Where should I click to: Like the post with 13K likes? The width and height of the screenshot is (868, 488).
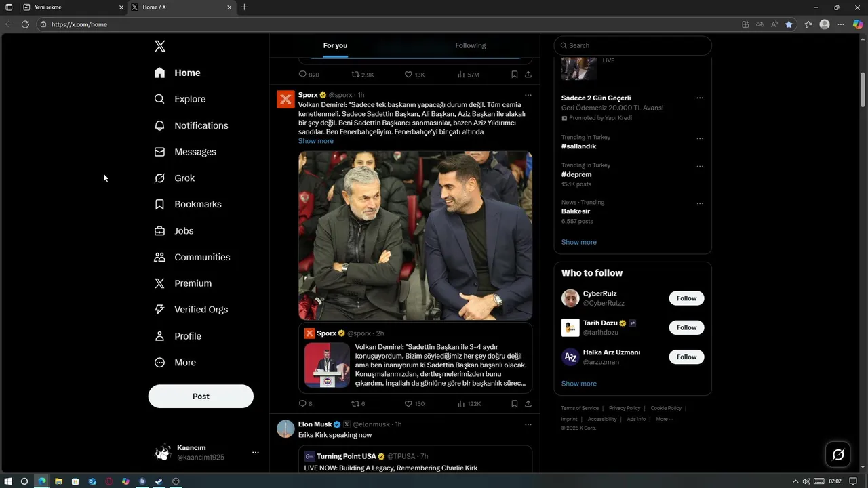(415, 75)
